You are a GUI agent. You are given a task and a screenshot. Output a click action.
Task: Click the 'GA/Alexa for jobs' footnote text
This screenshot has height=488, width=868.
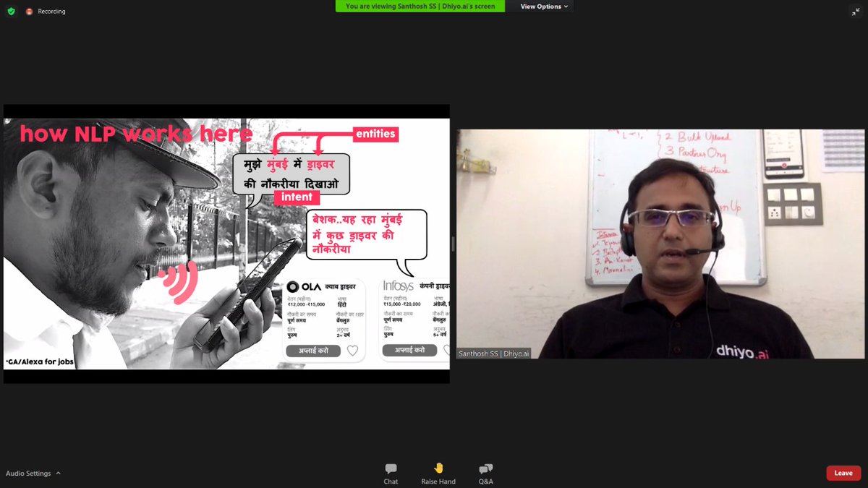tap(40, 361)
